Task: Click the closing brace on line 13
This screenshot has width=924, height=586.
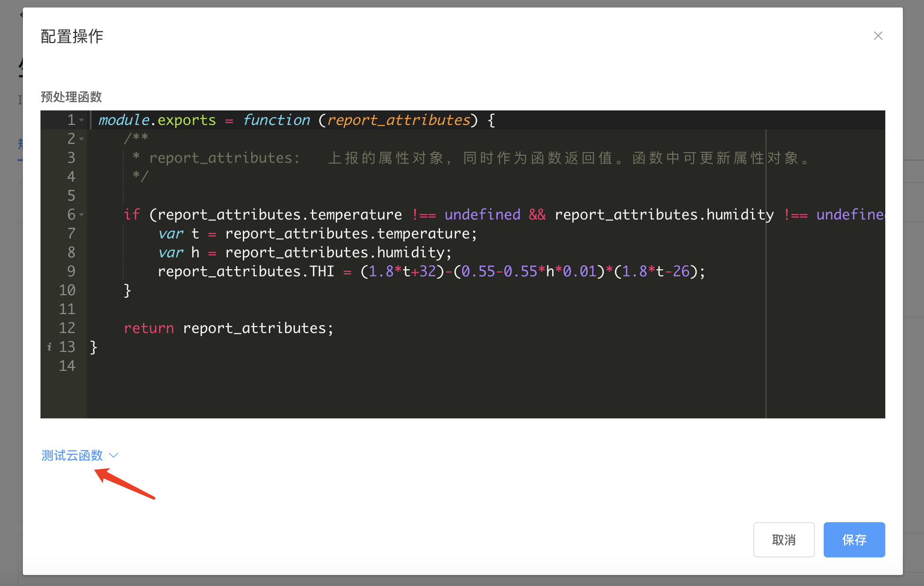Action: point(93,347)
